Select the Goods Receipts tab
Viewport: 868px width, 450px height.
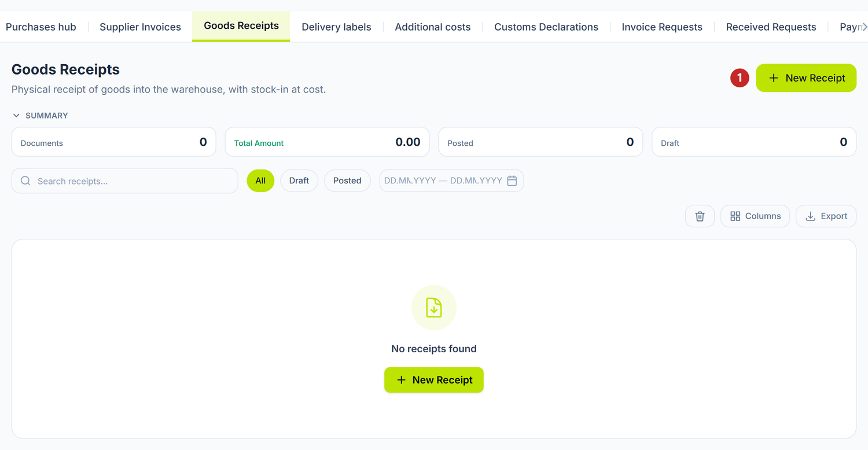click(241, 26)
